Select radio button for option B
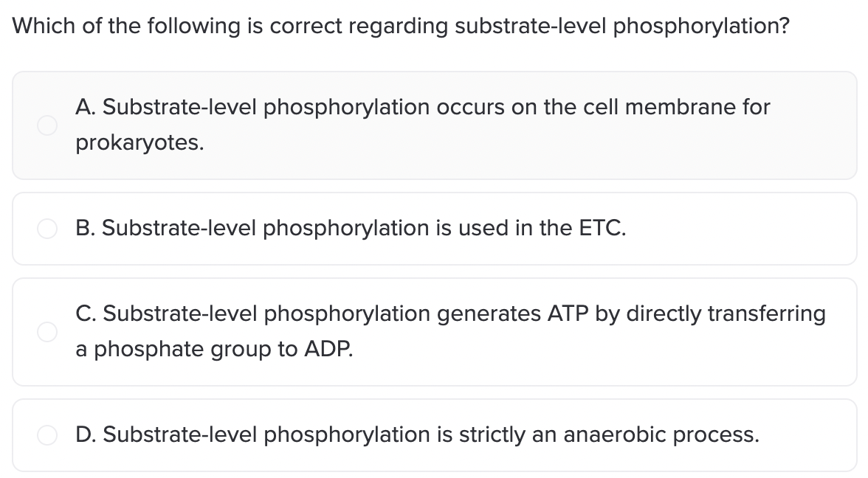The height and width of the screenshot is (478, 868). click(x=47, y=229)
